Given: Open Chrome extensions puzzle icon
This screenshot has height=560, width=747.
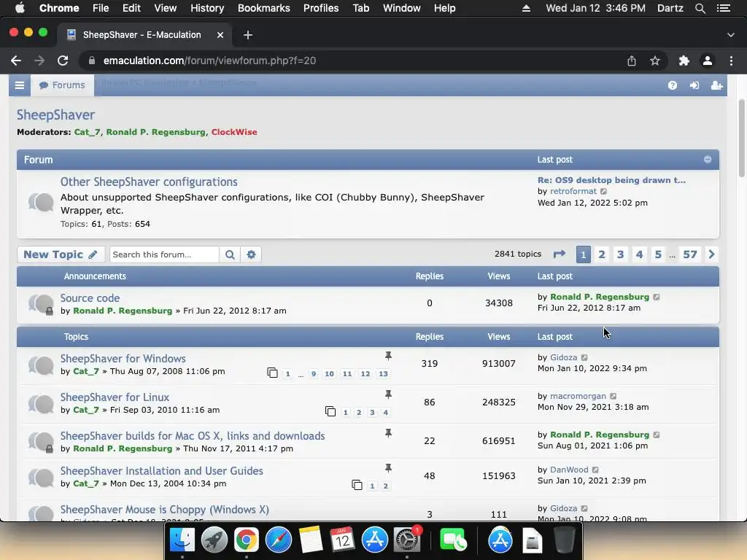Looking at the screenshot, I should pos(684,61).
